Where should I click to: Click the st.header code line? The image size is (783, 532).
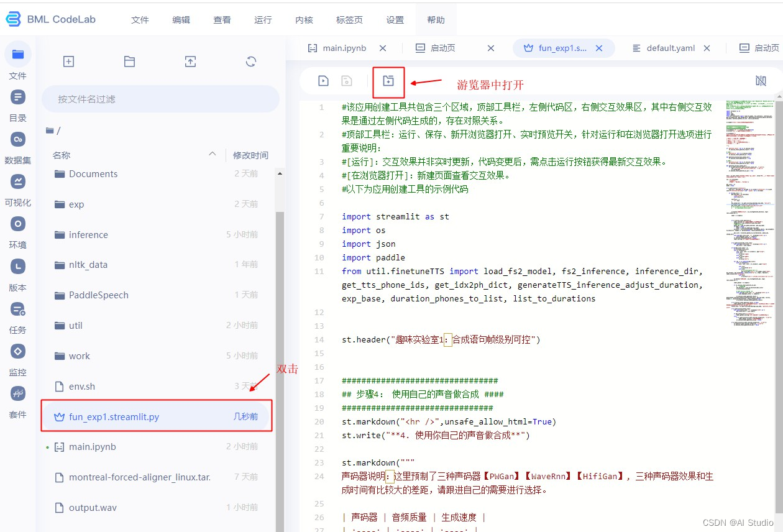pos(441,340)
